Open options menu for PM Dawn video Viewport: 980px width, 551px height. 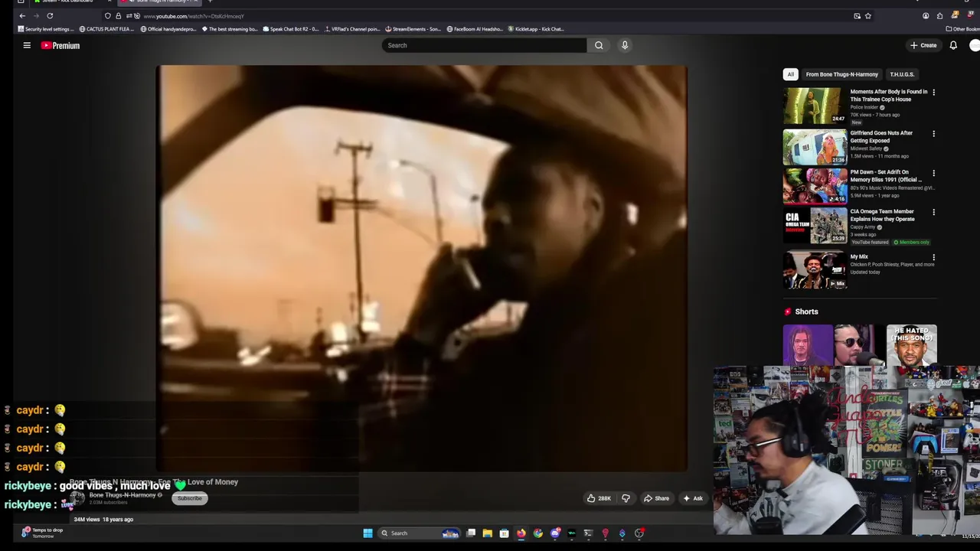(933, 173)
